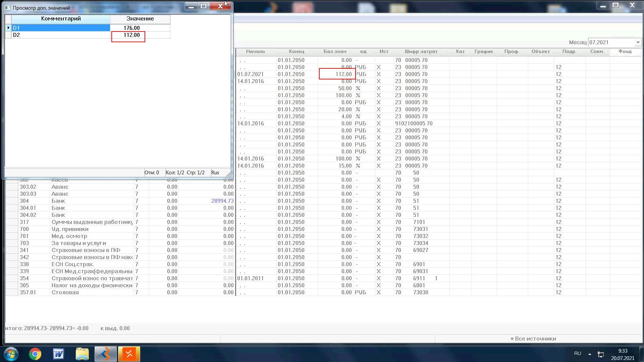Show hidden system tray icons
Screen dimensions: 644x362
[590, 354]
